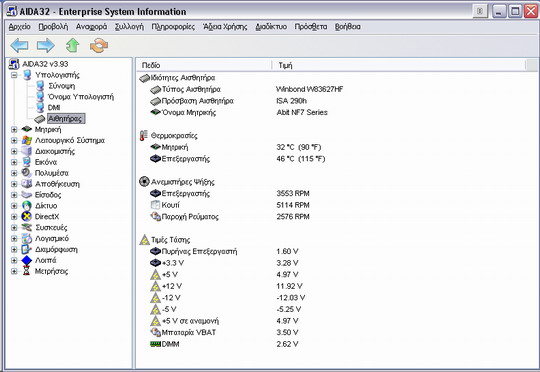540x372 pixels.
Task: Select Όνομα Υπολογιστή in the tree
Action: pyautogui.click(x=81, y=97)
